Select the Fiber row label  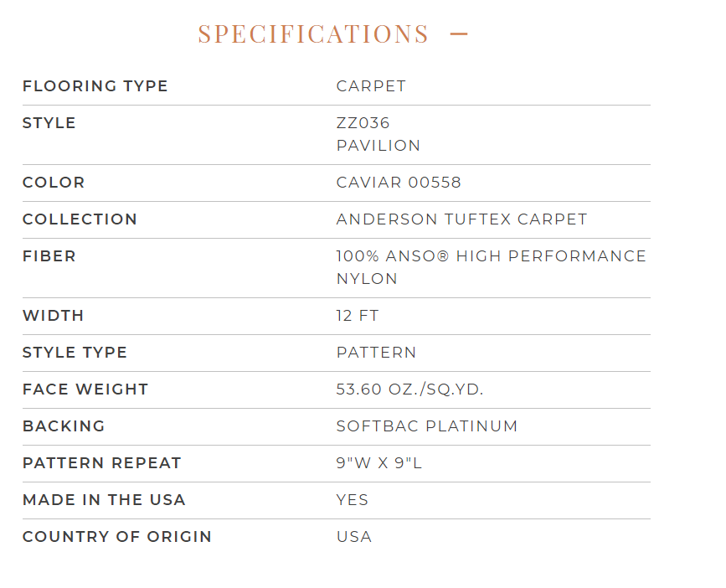[49, 256]
